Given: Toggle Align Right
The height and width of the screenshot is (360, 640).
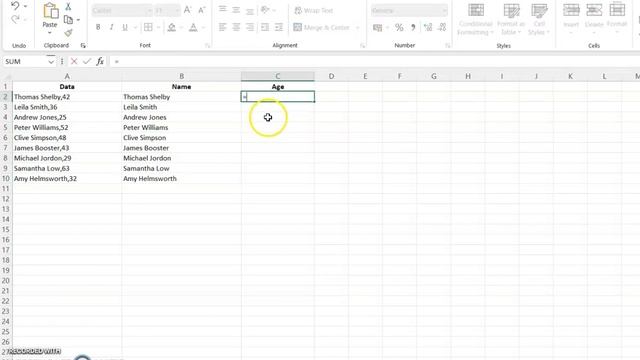Looking at the screenshot, I should pyautogui.click(x=250, y=27).
